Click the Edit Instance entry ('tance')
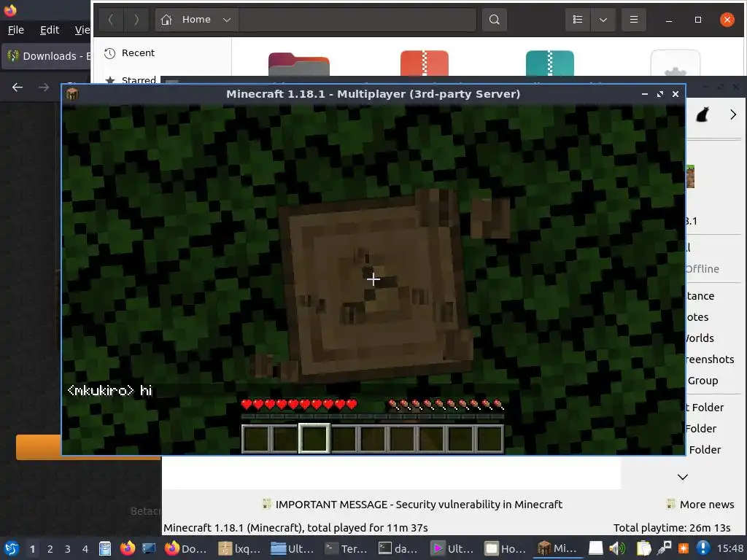747x560 pixels. 700,296
